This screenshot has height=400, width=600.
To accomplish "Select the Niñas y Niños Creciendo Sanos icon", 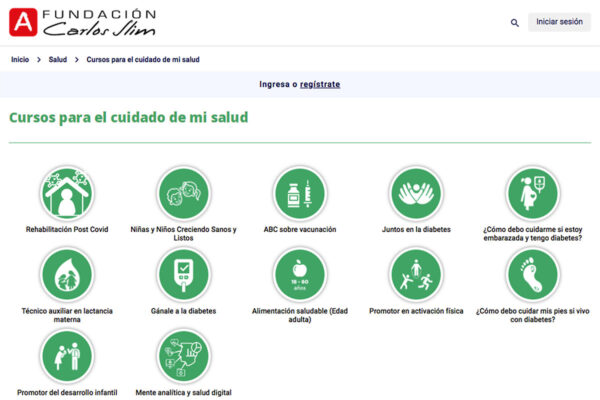I will 183,193.
